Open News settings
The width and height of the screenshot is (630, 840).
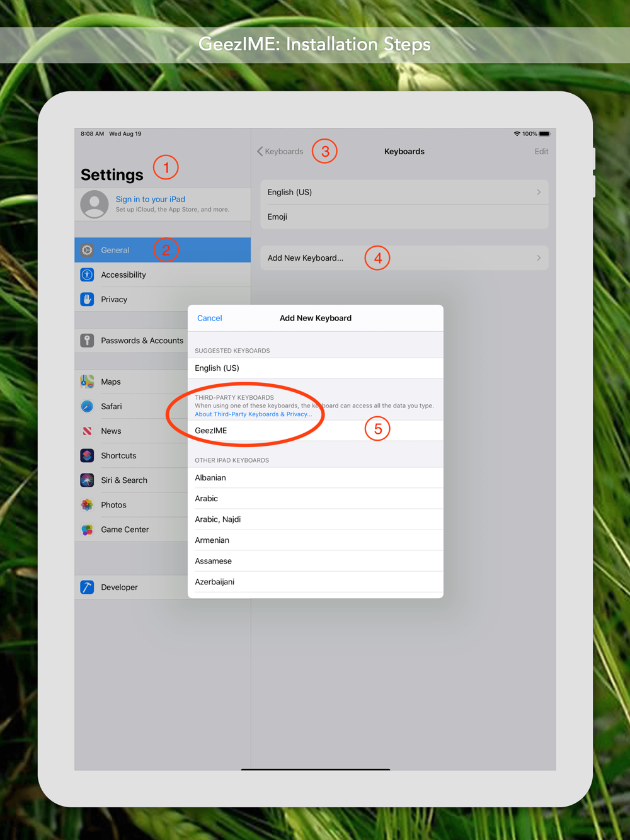tap(131, 431)
